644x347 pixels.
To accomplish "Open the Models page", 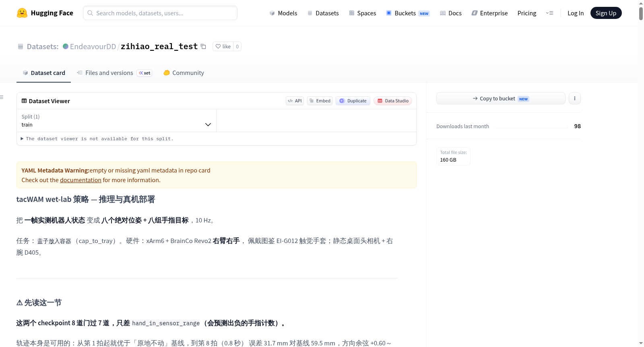I will (x=283, y=13).
